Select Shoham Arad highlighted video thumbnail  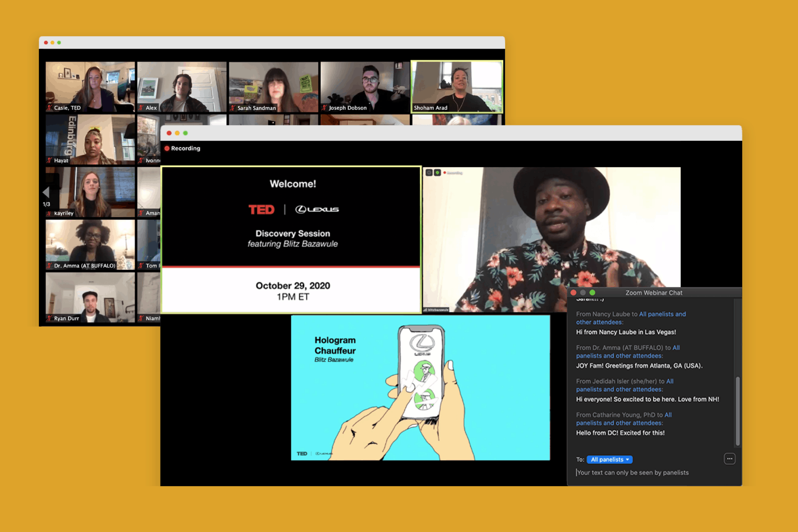457,86
